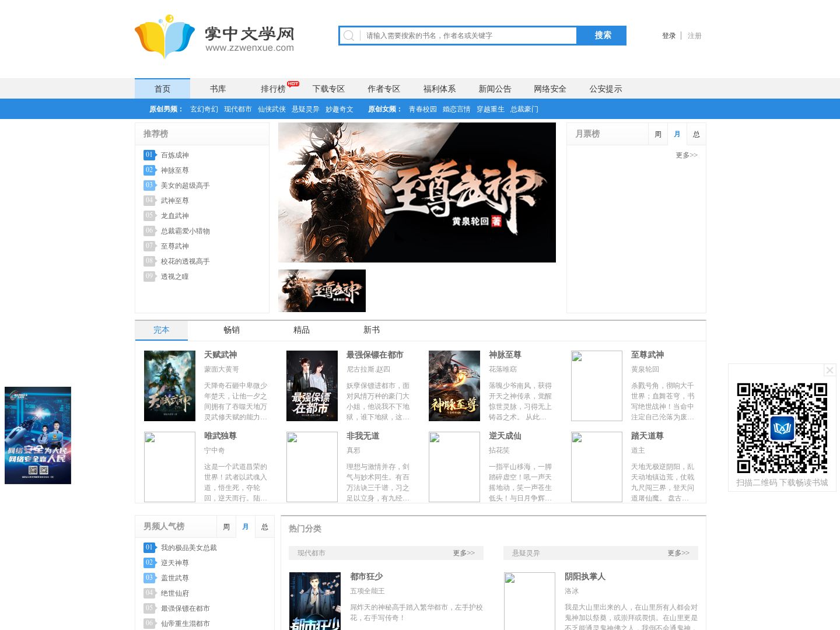Open the 踏天道尊 book title link
840x630 pixels.
point(647,436)
